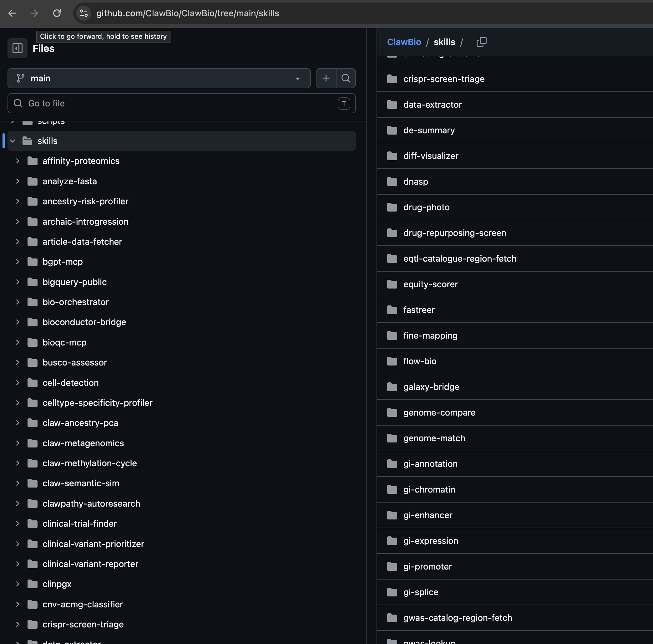Select cnv-acmg-classifier in the file tree
This screenshot has width=653, height=644.
[x=83, y=604]
